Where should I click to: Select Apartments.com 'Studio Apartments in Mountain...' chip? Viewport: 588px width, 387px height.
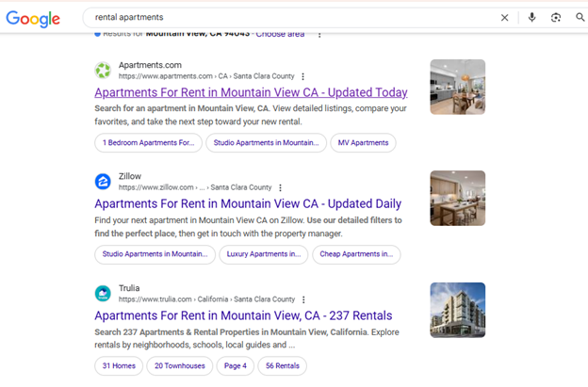click(x=267, y=143)
